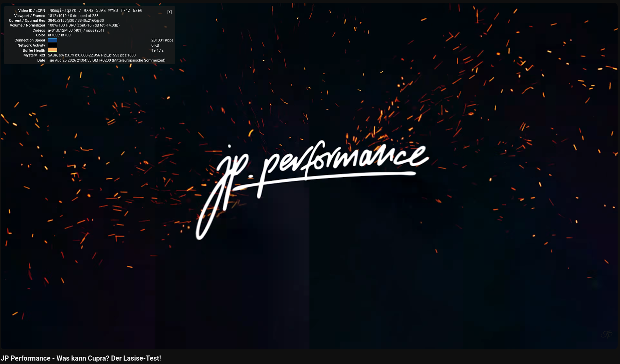Click the 'Connection Speed' label
Image resolution: width=620 pixels, height=364 pixels.
30,40
